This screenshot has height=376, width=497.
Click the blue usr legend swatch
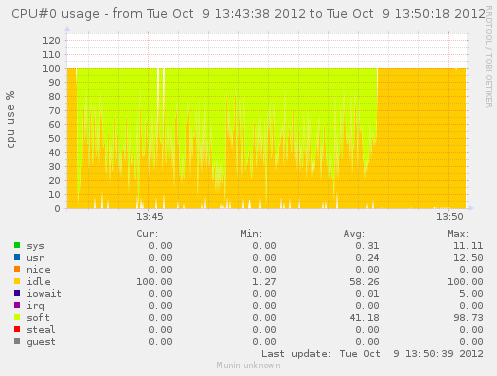click(x=17, y=257)
